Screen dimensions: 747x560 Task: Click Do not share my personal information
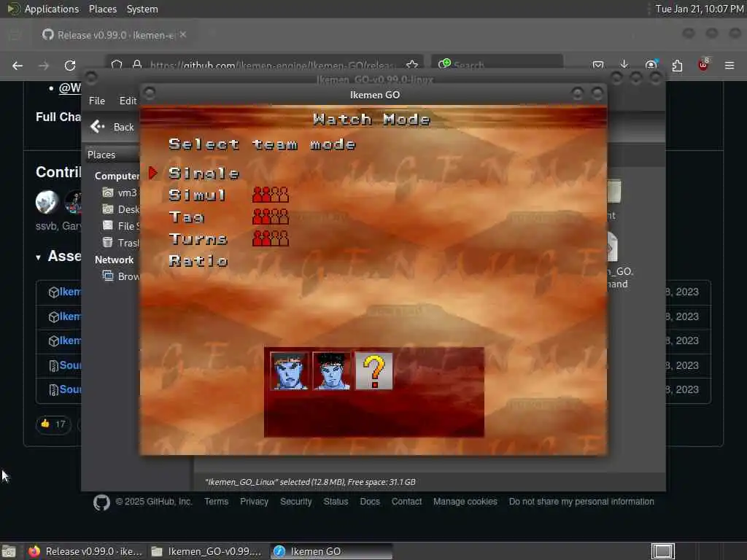click(x=581, y=502)
